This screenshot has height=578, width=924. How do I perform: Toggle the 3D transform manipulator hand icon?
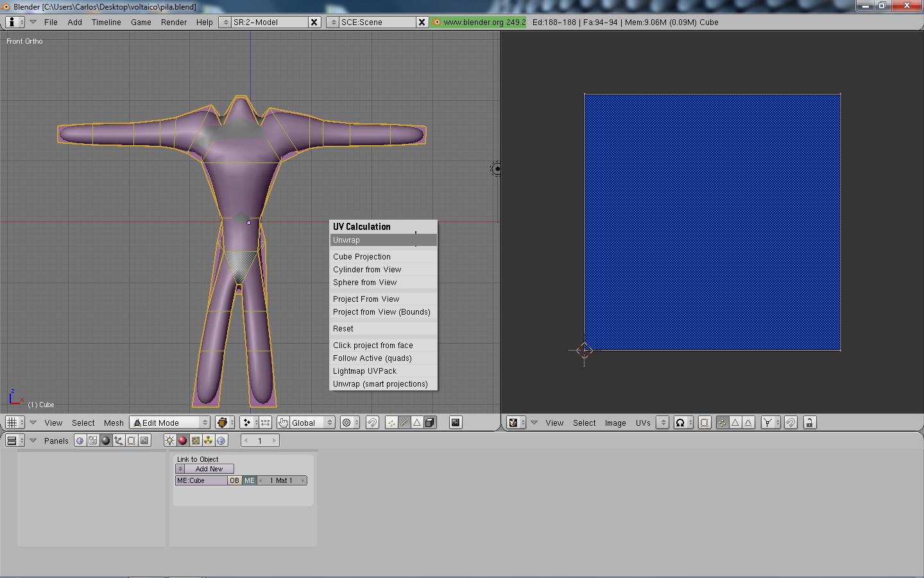point(283,423)
